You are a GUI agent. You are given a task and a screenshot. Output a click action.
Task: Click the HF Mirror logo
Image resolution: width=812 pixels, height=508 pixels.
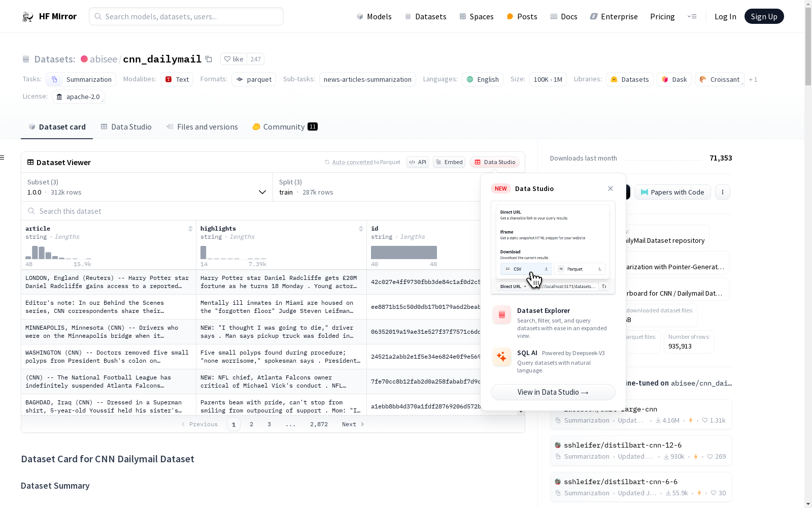coord(49,16)
